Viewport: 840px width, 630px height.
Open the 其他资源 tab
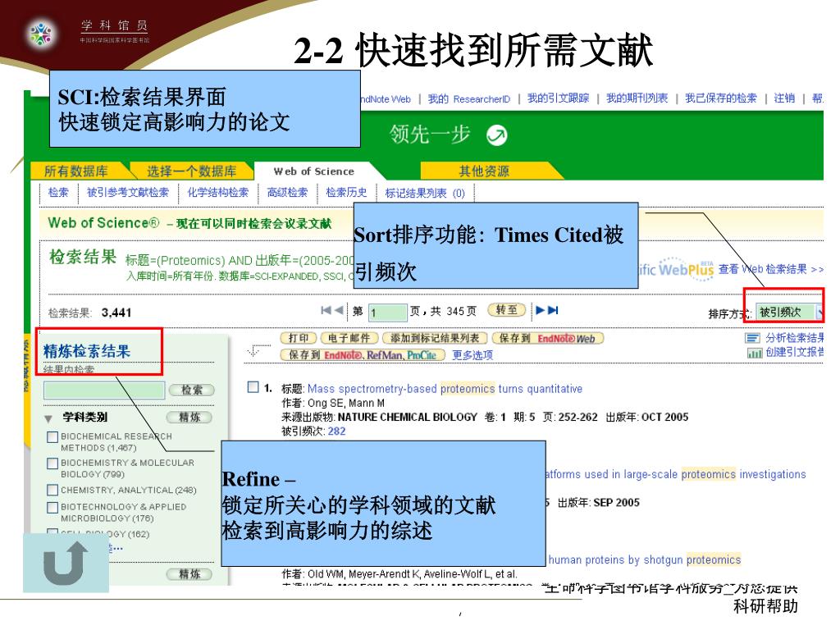[484, 171]
